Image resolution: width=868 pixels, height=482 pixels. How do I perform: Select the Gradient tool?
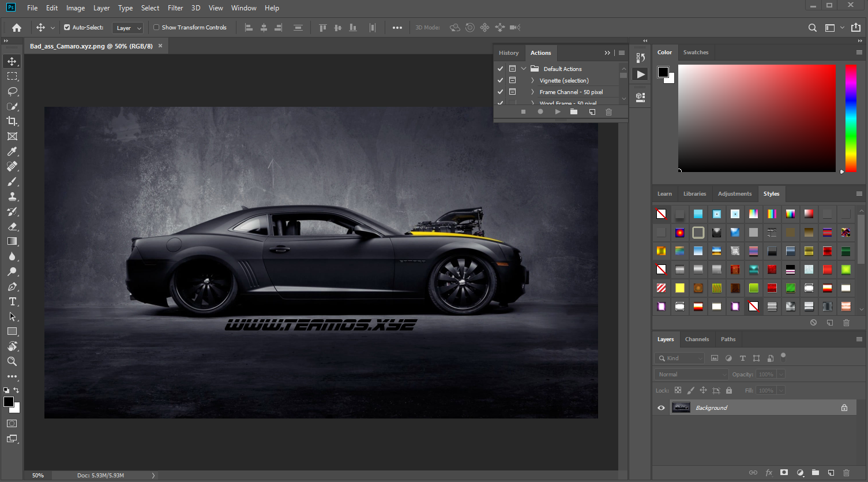tap(12, 241)
